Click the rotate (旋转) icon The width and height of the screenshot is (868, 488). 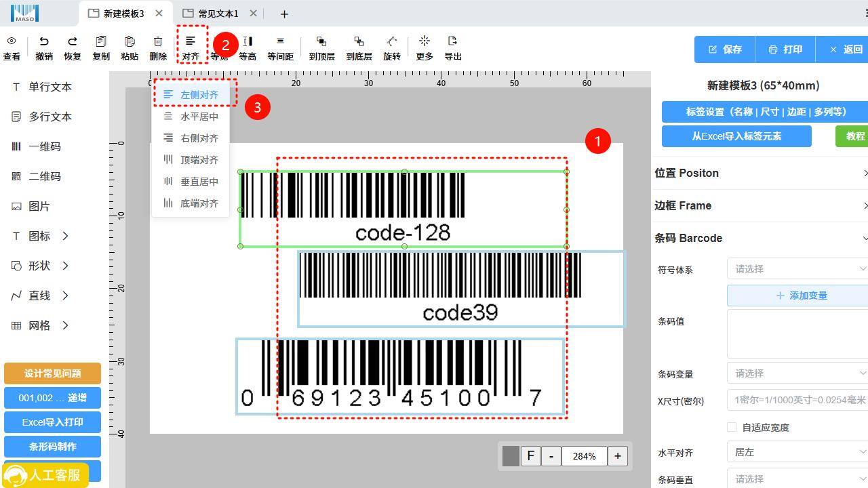[x=392, y=42]
